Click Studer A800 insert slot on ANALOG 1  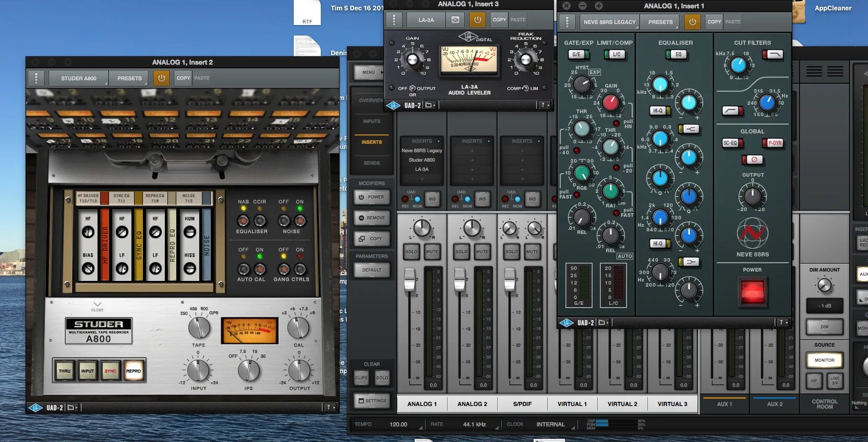[422, 160]
